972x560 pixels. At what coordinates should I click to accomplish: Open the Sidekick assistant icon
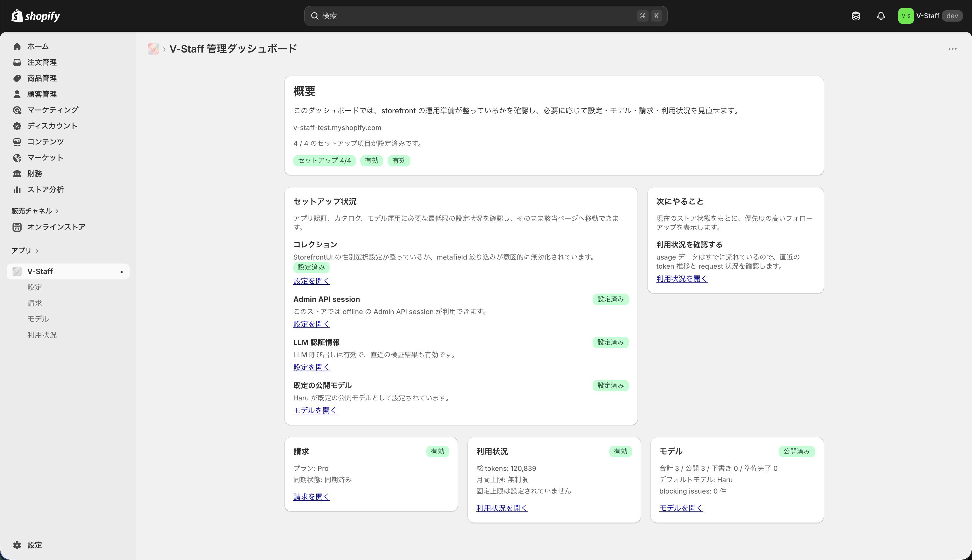coord(856,16)
